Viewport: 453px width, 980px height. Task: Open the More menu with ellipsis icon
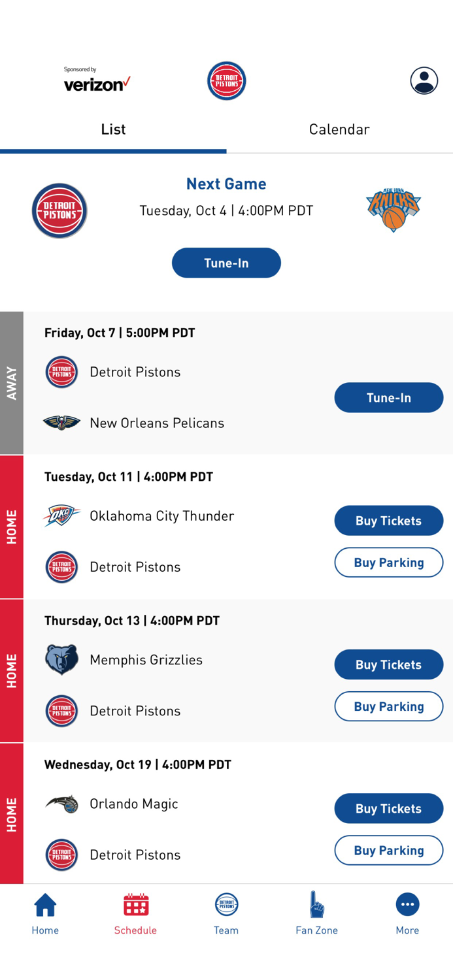[x=407, y=904]
